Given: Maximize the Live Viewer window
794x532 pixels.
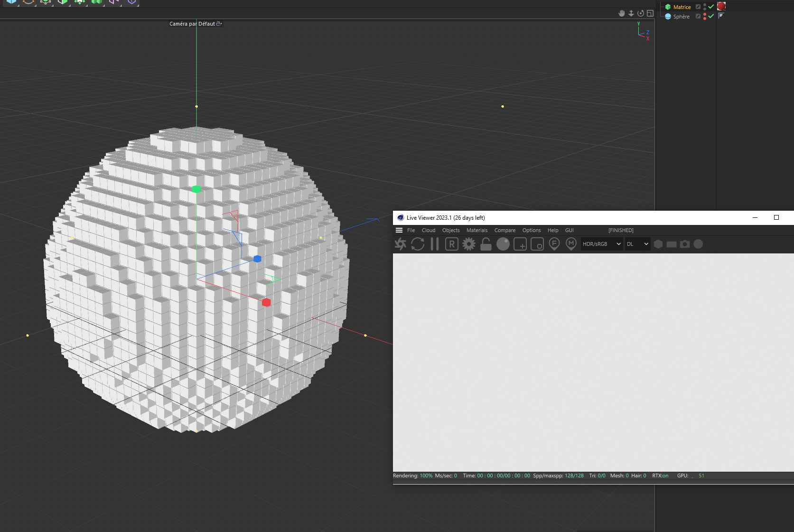Looking at the screenshot, I should [x=776, y=217].
